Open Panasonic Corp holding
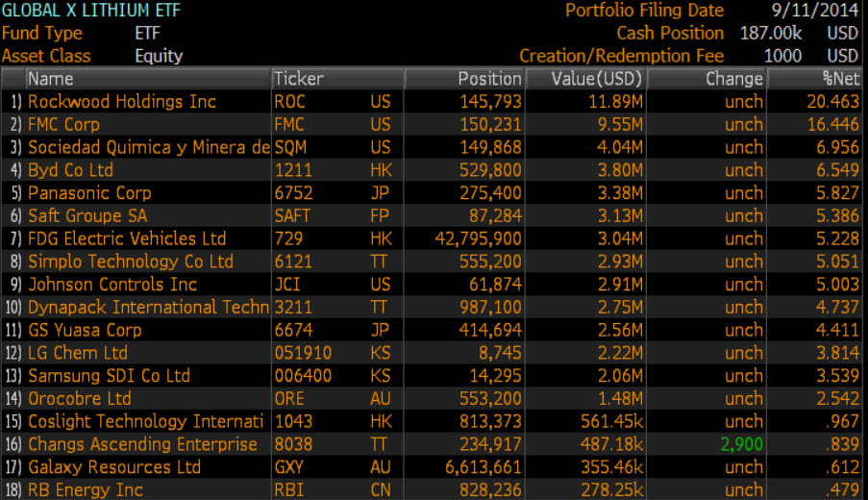The image size is (868, 500). coord(89,192)
